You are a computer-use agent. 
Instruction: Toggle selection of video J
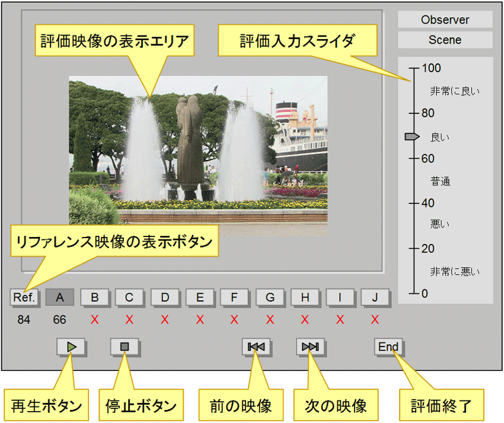point(374,297)
